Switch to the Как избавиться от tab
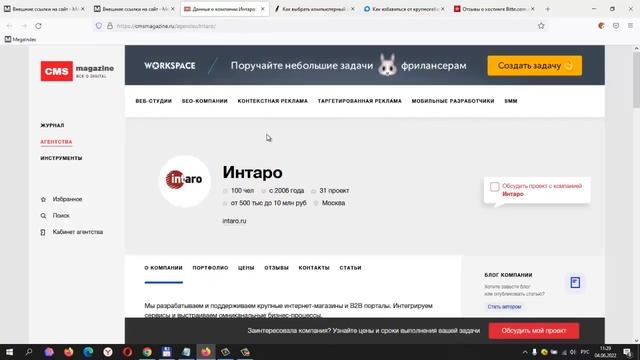The image size is (640, 360). [404, 9]
